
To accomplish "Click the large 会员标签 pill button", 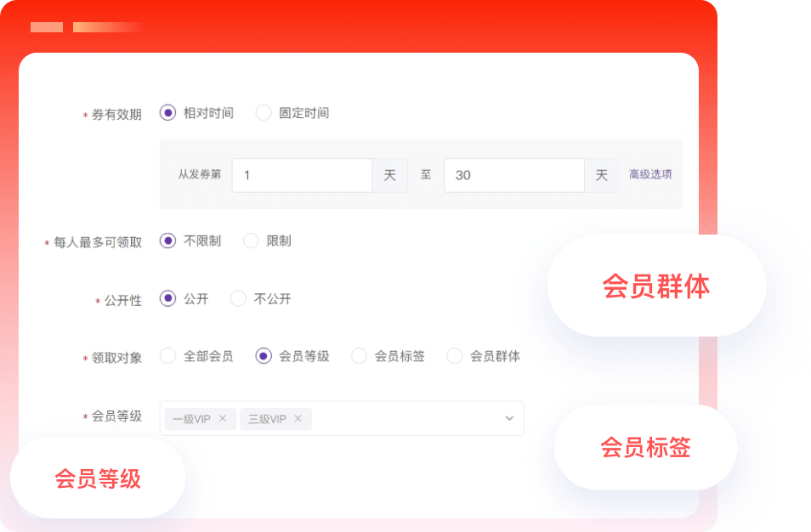I will click(645, 447).
